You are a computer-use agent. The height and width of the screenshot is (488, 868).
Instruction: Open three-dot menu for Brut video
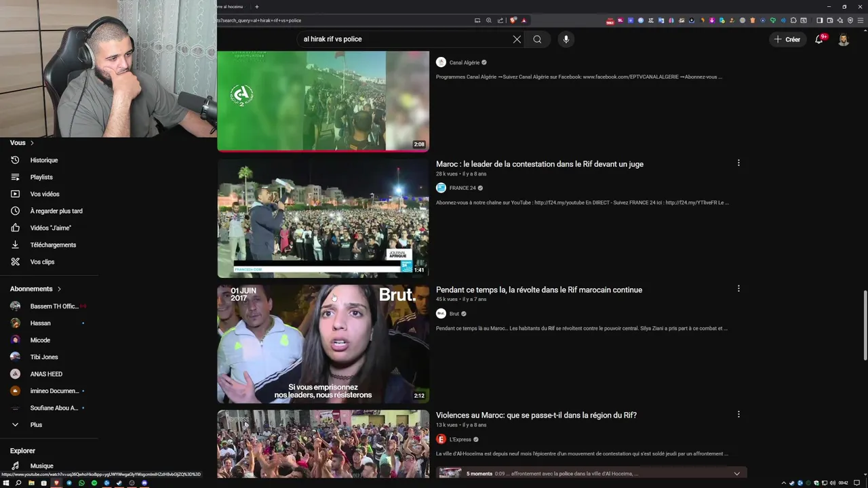pos(738,289)
